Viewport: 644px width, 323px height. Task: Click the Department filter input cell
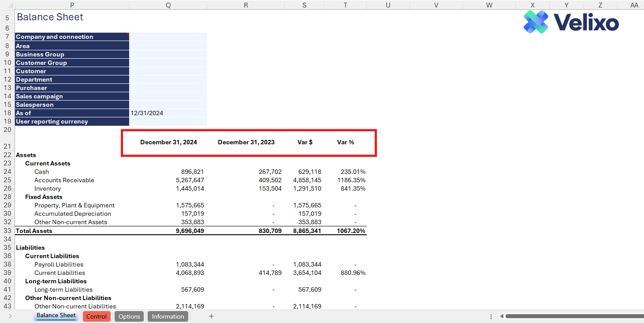[168, 79]
